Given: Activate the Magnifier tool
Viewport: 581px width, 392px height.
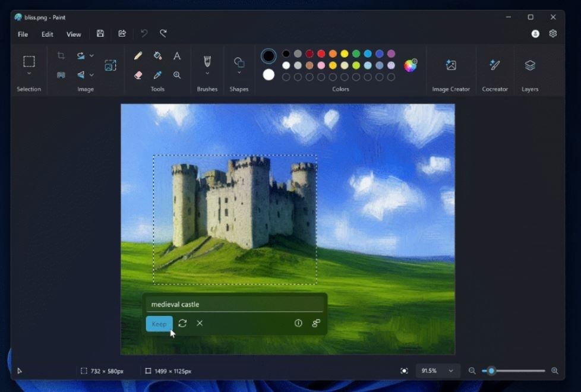Looking at the screenshot, I should point(177,75).
